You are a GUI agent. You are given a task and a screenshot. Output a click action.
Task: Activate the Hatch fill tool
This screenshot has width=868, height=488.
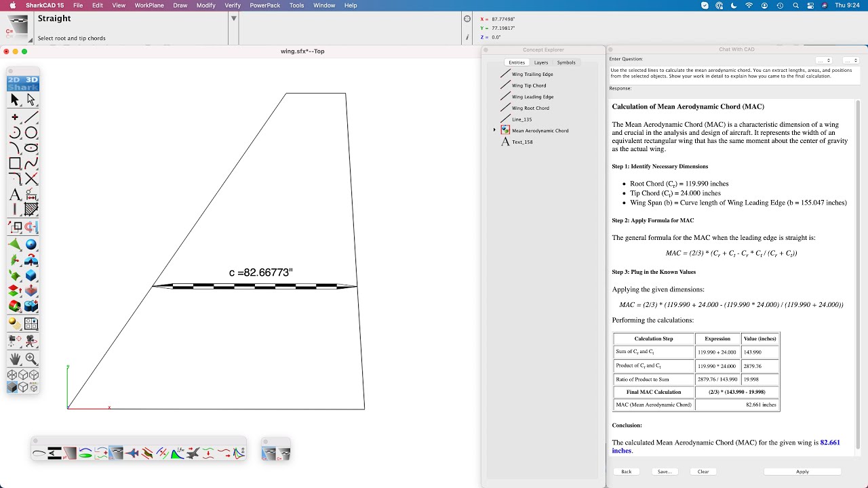pyautogui.click(x=31, y=209)
